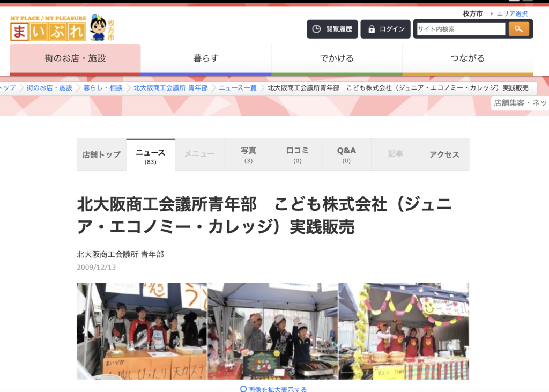Open the 暮らす navigation menu

click(x=206, y=58)
